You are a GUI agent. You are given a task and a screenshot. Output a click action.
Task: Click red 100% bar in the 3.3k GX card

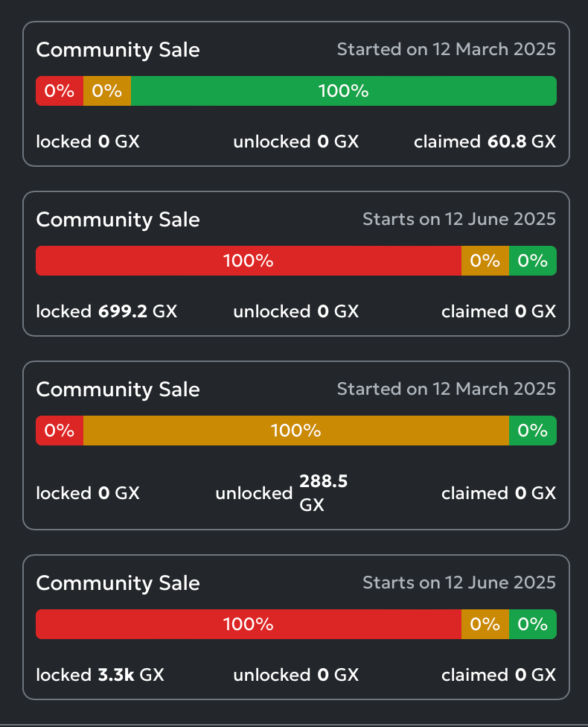pos(248,624)
